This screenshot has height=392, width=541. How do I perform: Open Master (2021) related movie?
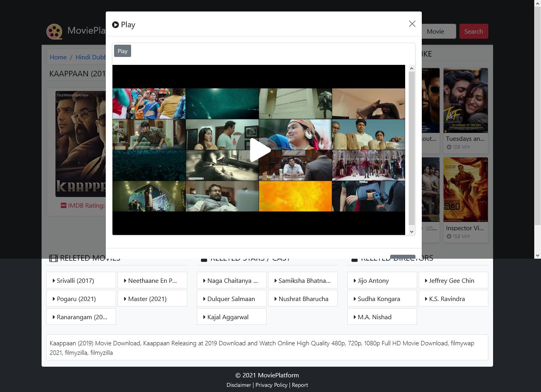[152, 299]
